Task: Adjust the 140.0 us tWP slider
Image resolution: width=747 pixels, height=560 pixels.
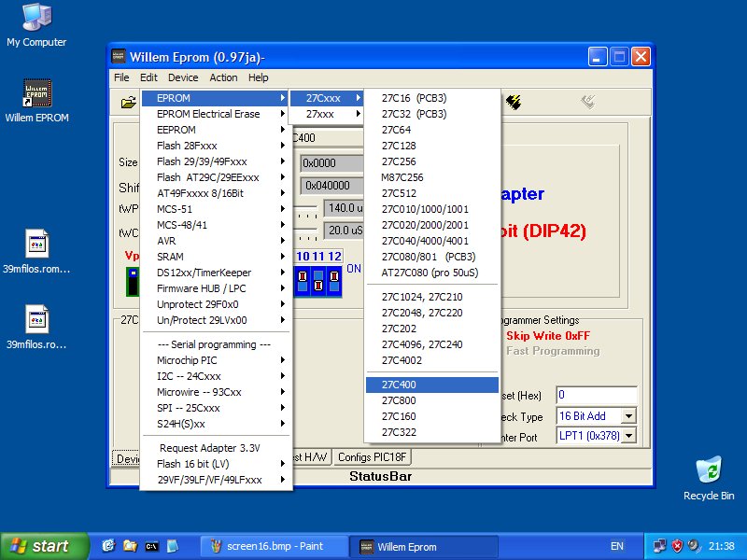Action: pyautogui.click(x=305, y=211)
